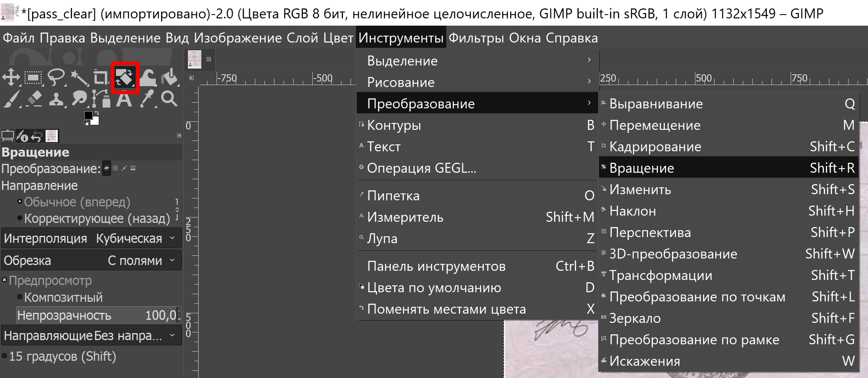Open the Фильтры menu
Image resolution: width=868 pixels, height=378 pixels.
click(x=476, y=38)
